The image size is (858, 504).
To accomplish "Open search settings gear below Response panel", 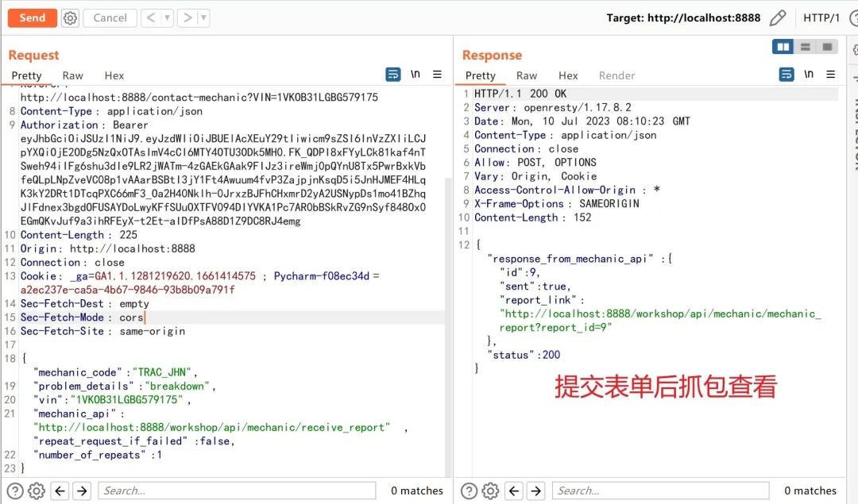I will coord(491,491).
